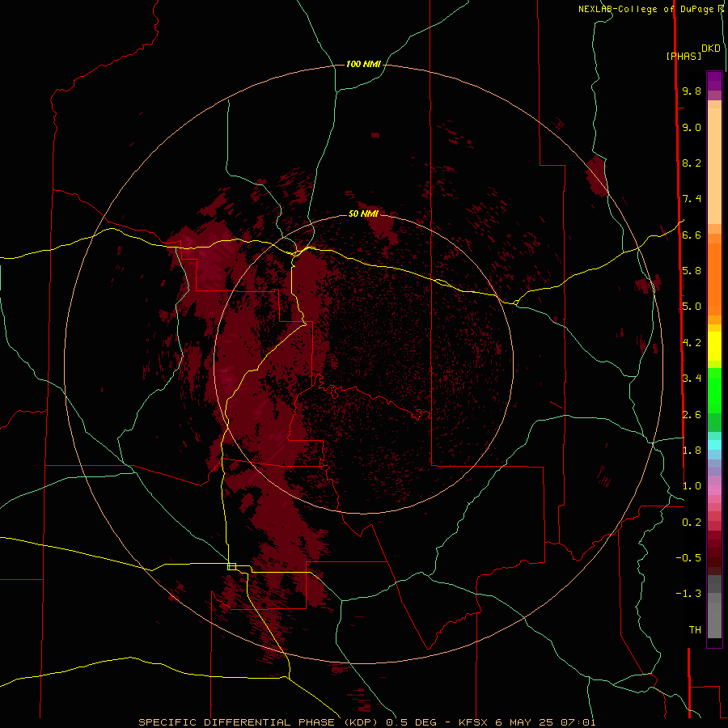
Task: Click the 6.6 value on color scale
Action: coord(692,235)
